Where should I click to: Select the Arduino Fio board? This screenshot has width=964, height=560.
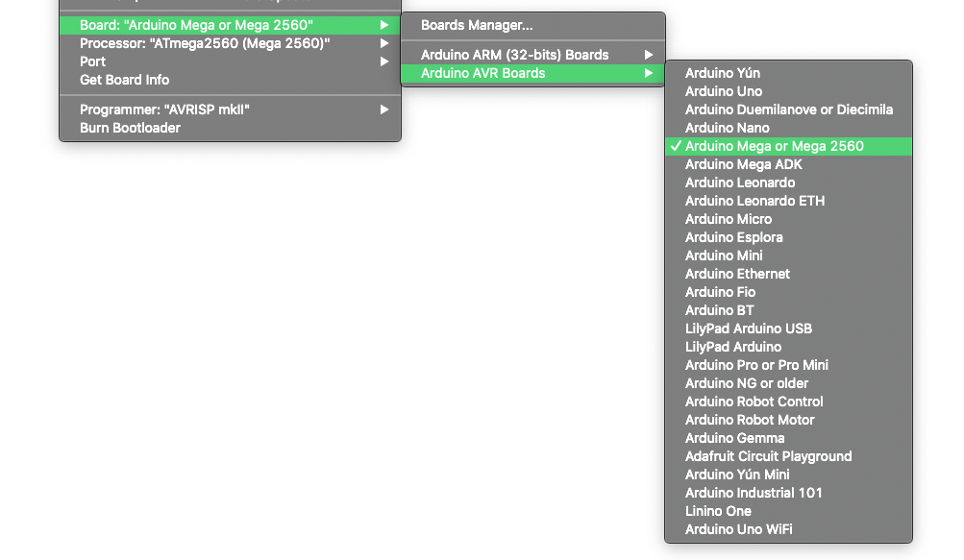788,292
